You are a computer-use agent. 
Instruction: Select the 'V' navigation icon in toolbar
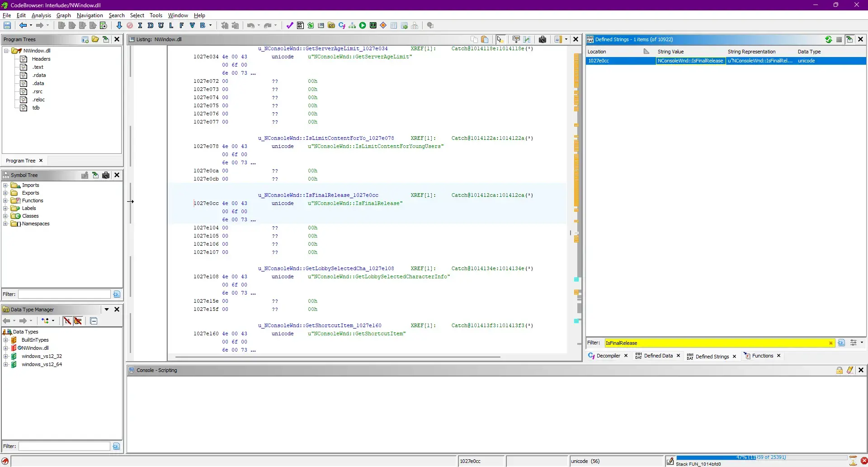192,26
